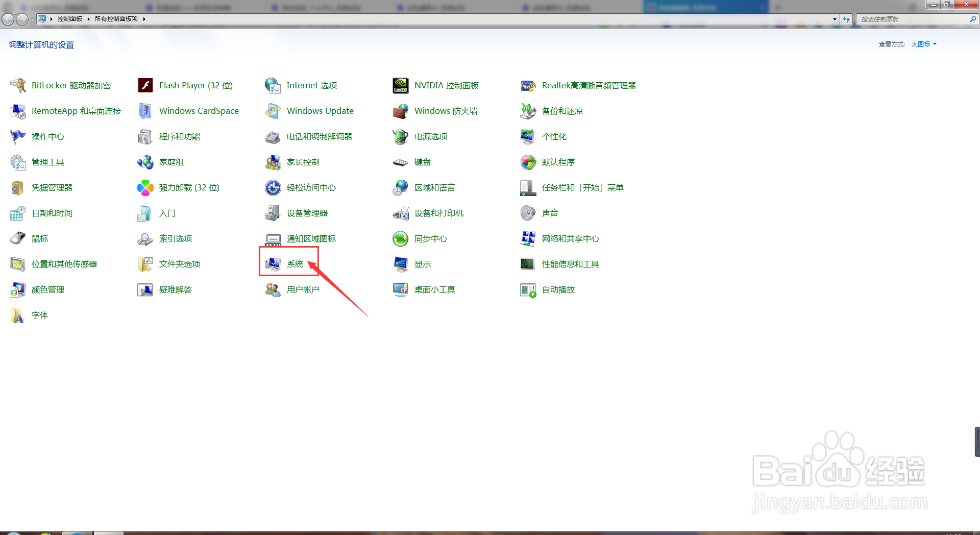The image size is (980, 535).
Task: Open the RemoteApp 和桌面连接 icon
Action: point(18,111)
